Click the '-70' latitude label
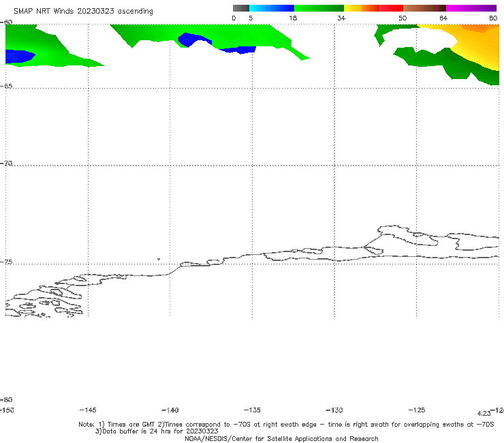The height and width of the screenshot is (443, 504). (6, 164)
